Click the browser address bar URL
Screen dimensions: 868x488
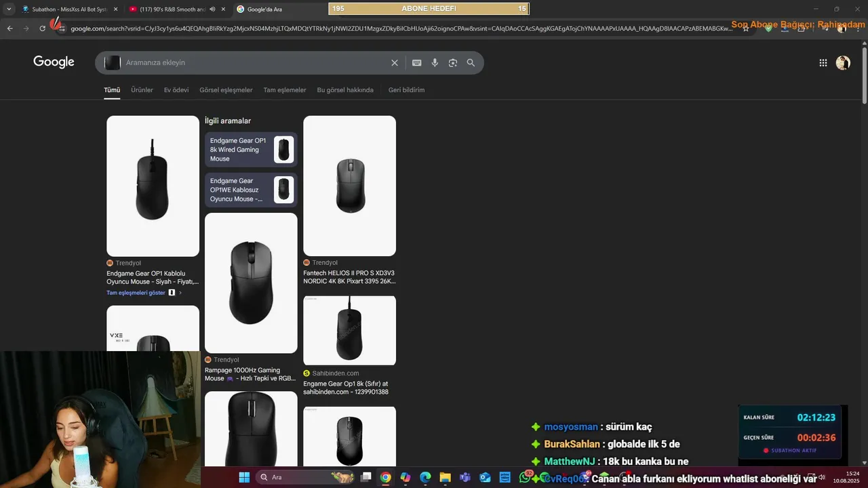pyautogui.click(x=400, y=28)
